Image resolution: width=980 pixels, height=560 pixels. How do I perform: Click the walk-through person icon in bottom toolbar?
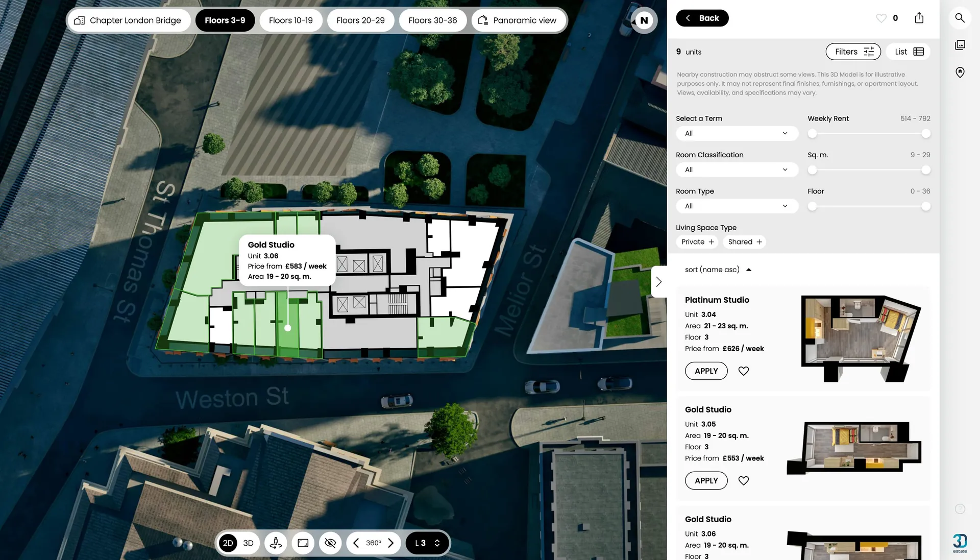pyautogui.click(x=276, y=543)
